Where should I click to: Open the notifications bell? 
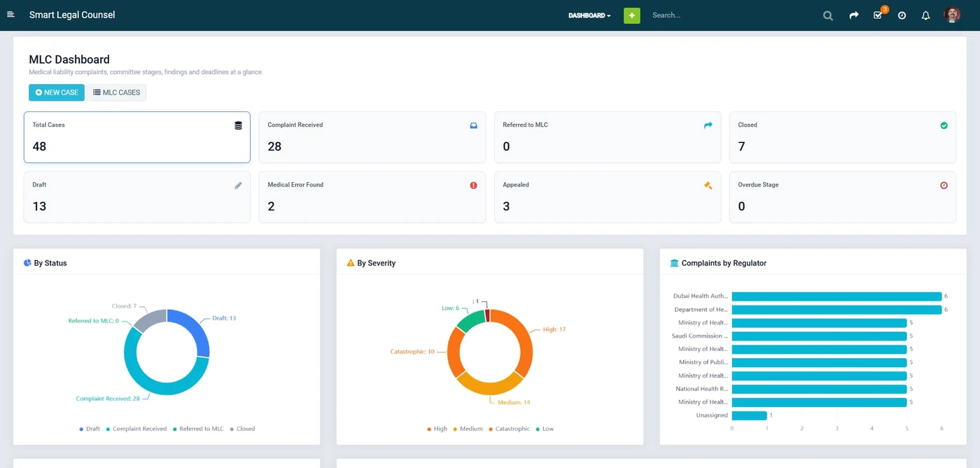925,15
